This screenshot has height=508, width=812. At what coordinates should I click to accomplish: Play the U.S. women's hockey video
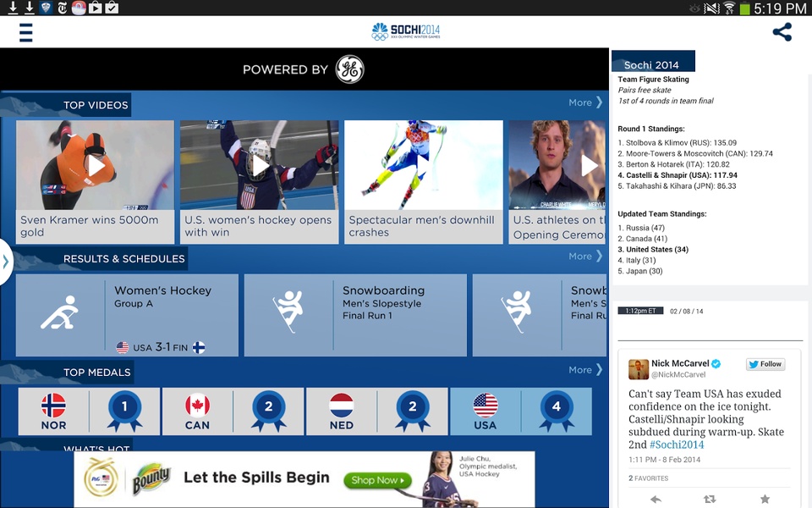[x=260, y=166]
